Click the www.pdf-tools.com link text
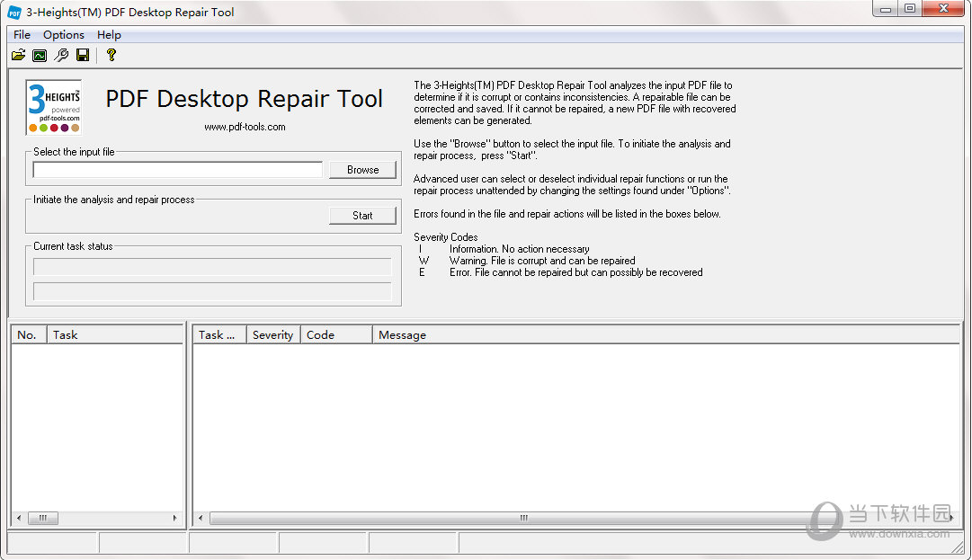The height and width of the screenshot is (560, 972). click(245, 127)
